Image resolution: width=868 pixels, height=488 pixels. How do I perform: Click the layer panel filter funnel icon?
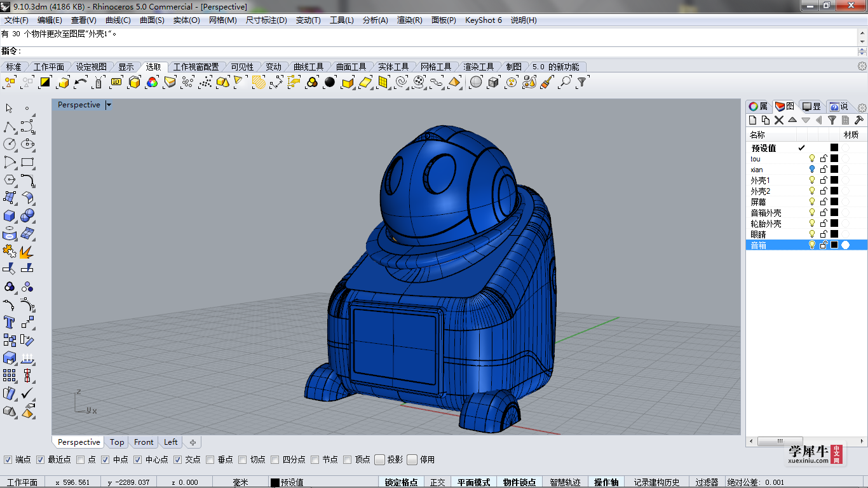tap(832, 120)
